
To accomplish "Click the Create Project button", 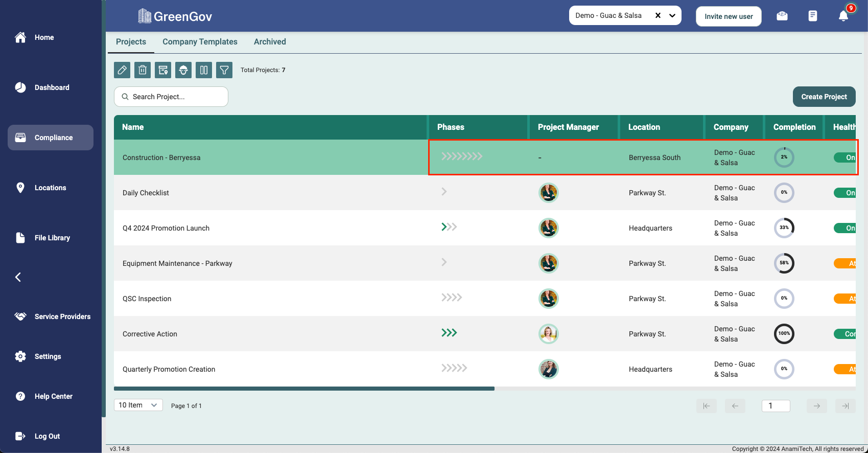I will [x=824, y=97].
